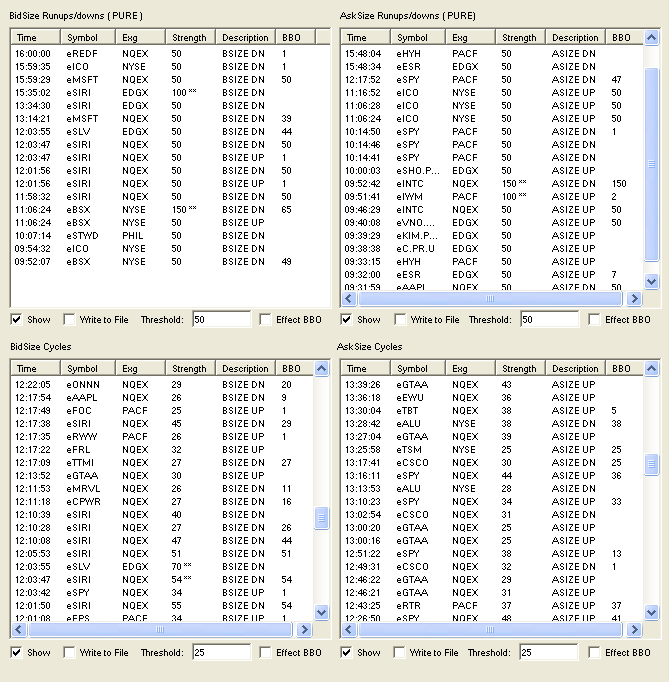
Task: Click scroll up arrow in AskSize Cycles list
Action: pos(651,369)
